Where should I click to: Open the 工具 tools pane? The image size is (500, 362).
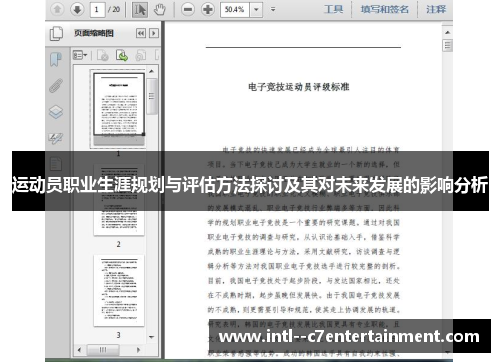pyautogui.click(x=334, y=9)
